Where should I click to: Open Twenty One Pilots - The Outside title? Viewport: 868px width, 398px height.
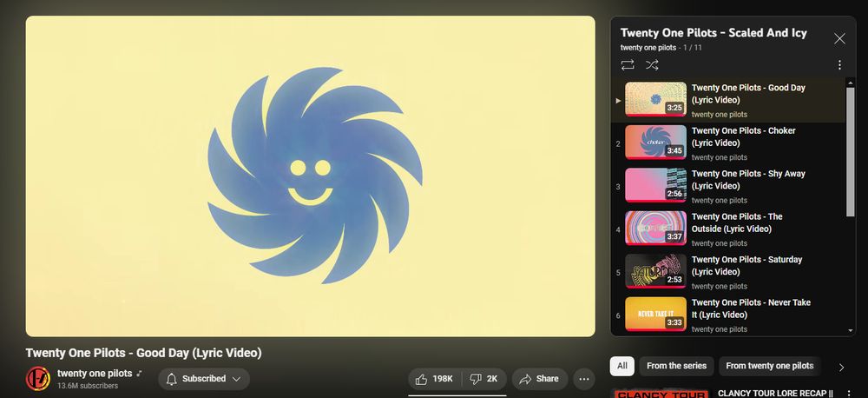coord(739,222)
